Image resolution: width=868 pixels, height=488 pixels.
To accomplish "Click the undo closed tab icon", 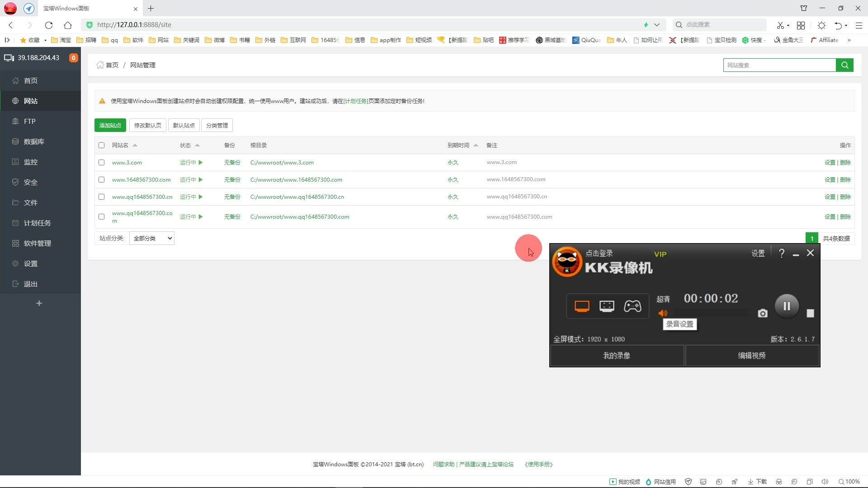I will (838, 25).
